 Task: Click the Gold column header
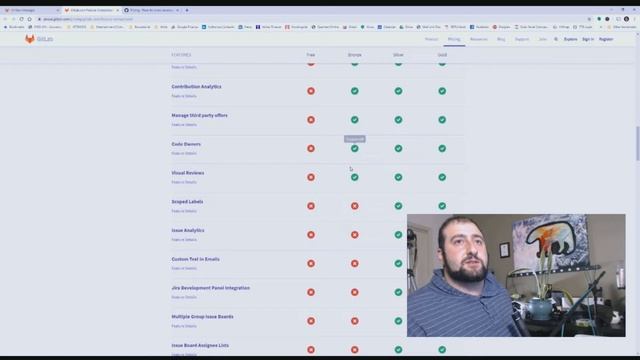tap(442, 55)
